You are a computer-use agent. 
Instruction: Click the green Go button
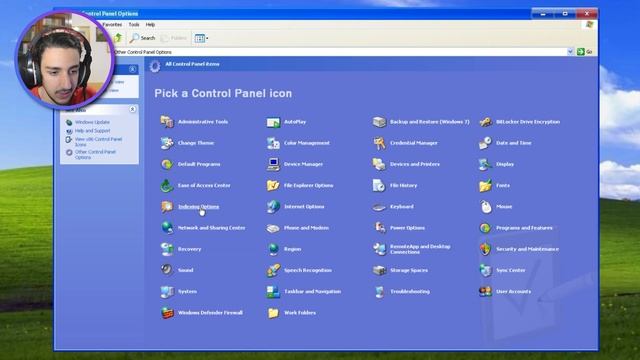click(584, 51)
